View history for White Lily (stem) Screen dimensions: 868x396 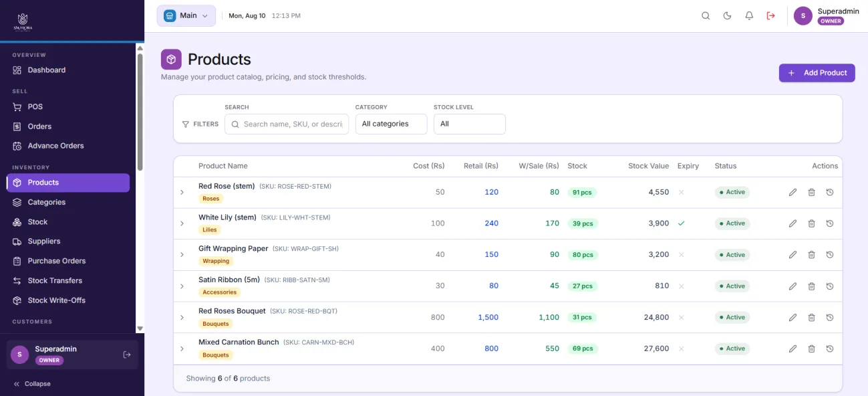tap(830, 223)
